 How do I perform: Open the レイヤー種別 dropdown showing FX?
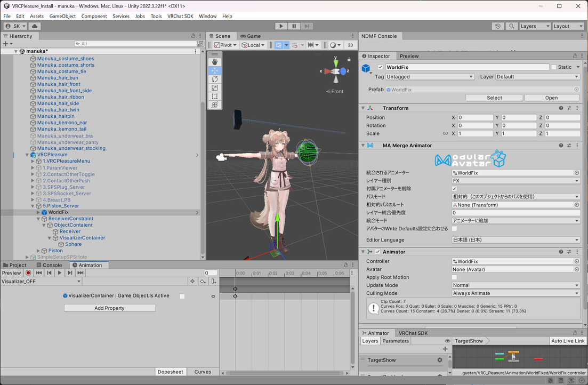click(x=516, y=180)
